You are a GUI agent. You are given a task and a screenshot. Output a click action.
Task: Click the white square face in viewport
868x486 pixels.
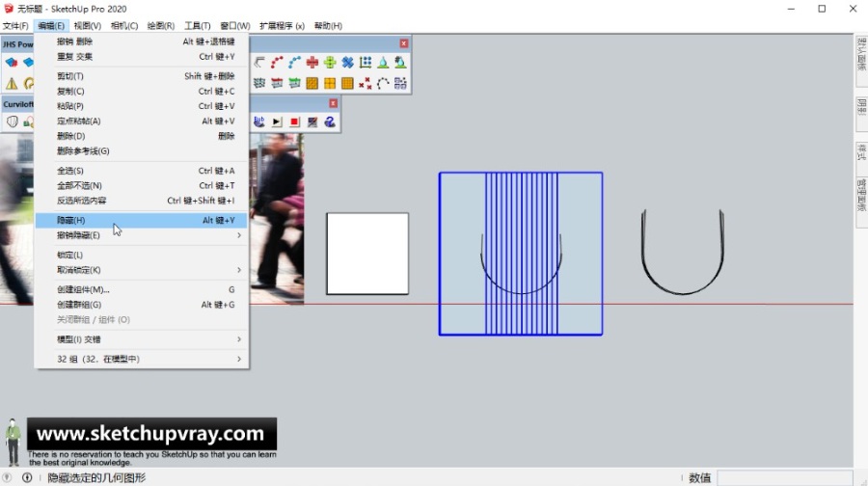tap(367, 254)
